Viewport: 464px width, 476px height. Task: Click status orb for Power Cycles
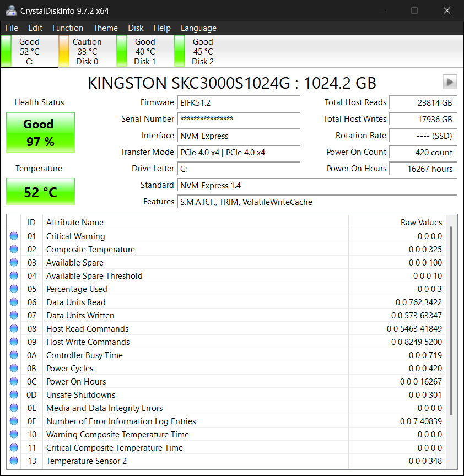[x=14, y=368]
